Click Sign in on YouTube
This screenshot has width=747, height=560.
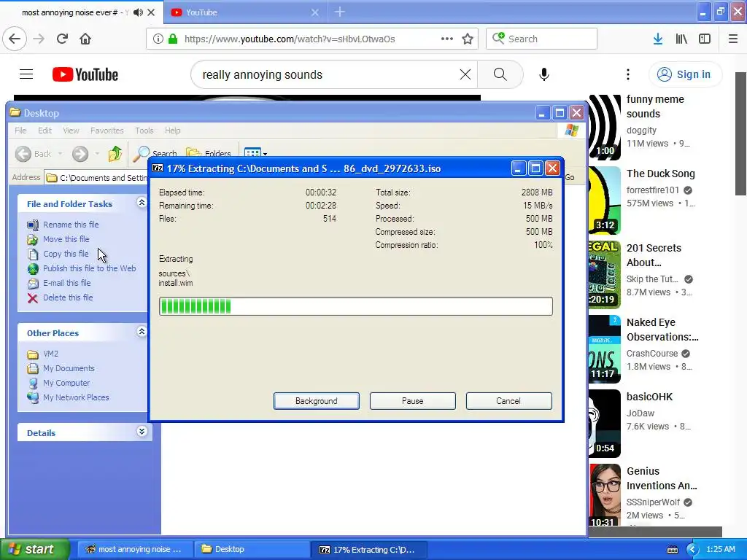coord(685,74)
